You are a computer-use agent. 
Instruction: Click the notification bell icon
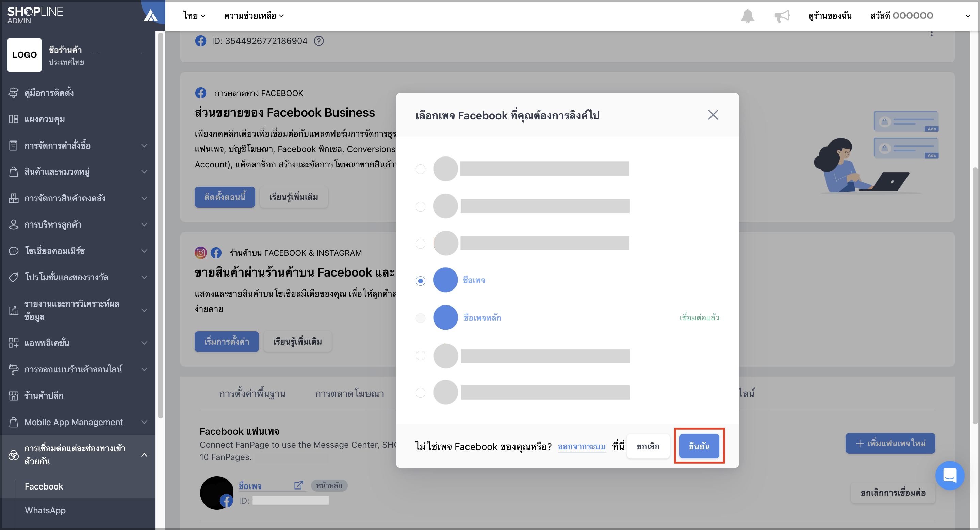747,16
